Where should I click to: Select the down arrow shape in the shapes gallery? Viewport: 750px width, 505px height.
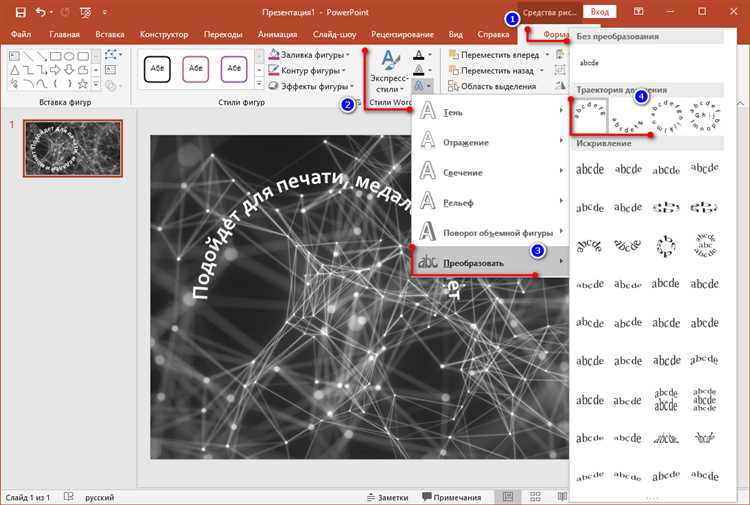click(69, 70)
